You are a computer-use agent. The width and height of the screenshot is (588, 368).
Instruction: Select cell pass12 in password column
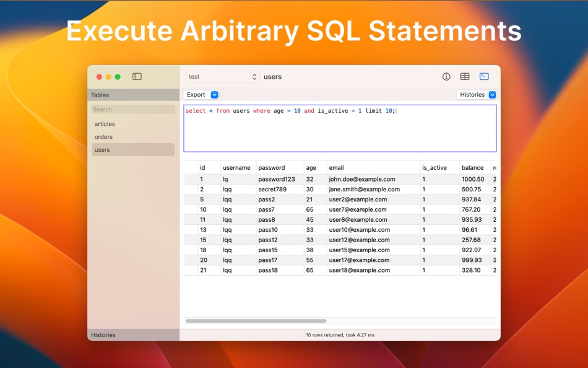(268, 240)
